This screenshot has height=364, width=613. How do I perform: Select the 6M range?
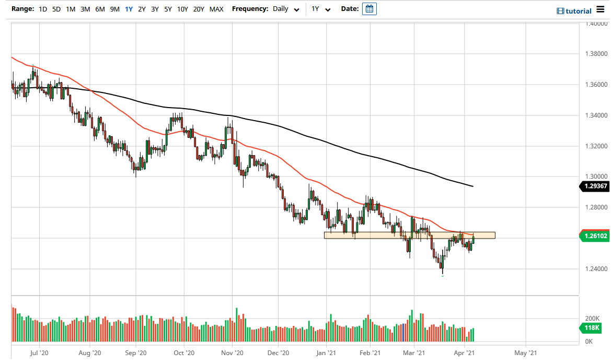pos(99,9)
